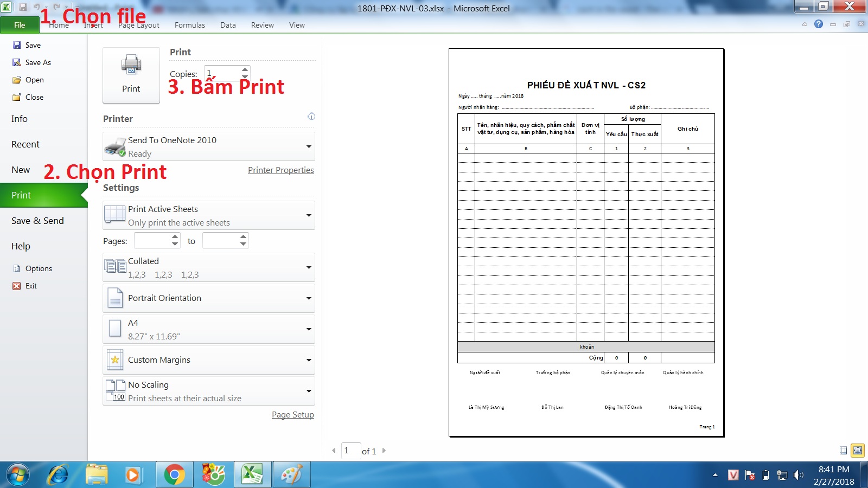Launch Google Chrome from the taskbar

coord(174,475)
